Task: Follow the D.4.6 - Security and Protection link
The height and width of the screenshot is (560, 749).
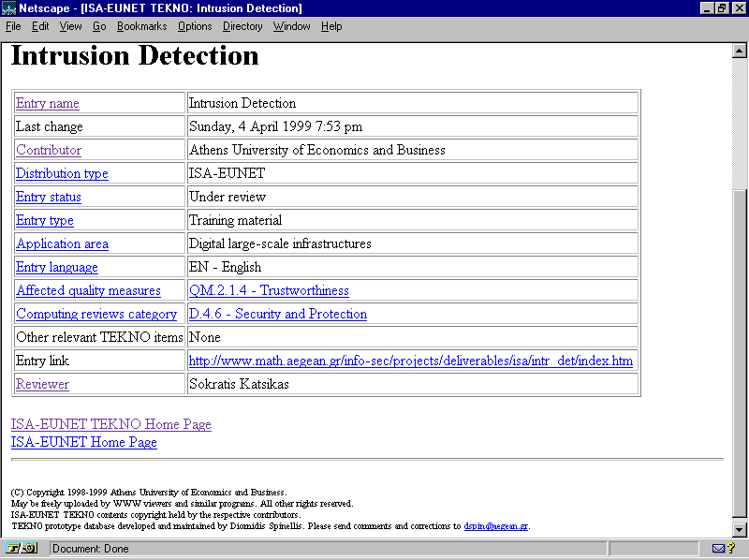Action: [x=278, y=314]
